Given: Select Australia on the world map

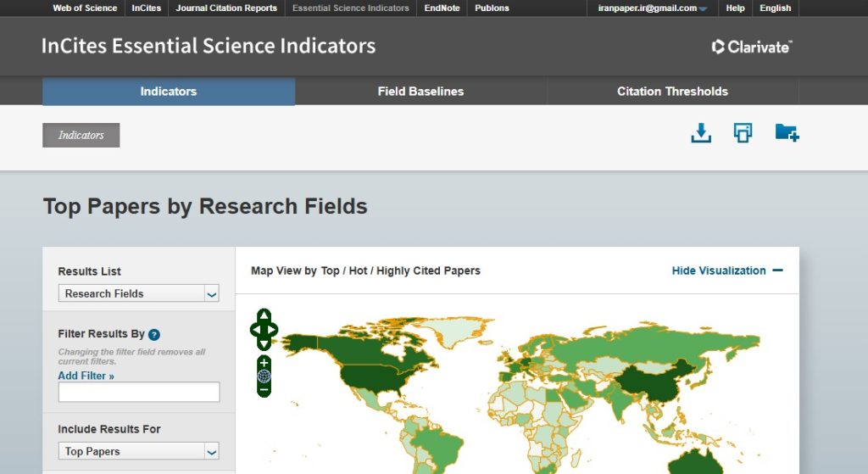Looking at the screenshot, I should pos(695,462).
